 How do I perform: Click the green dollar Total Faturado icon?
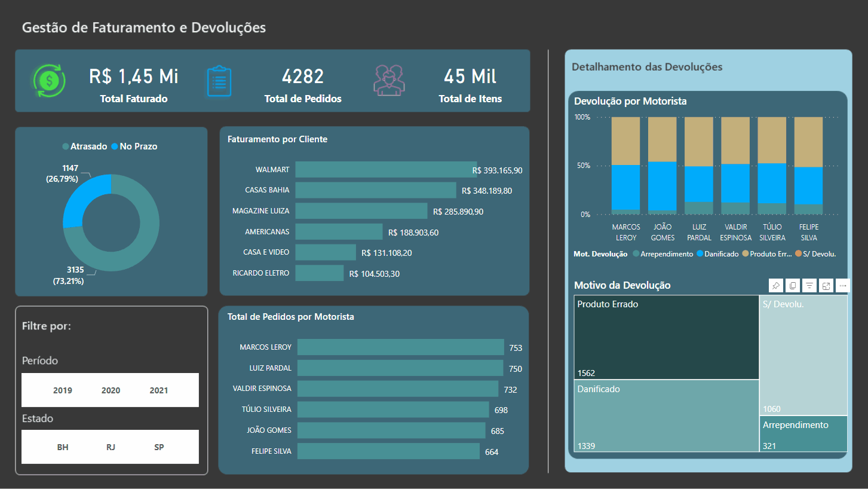(x=49, y=81)
